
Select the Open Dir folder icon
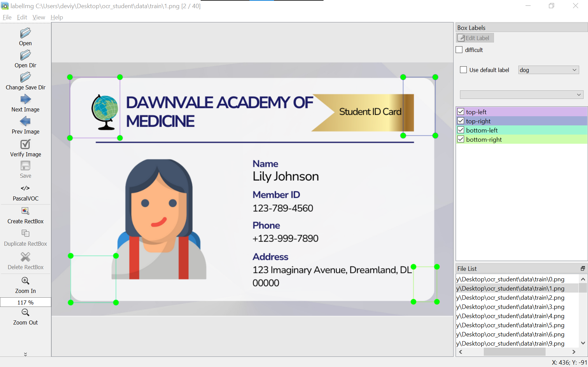25,55
